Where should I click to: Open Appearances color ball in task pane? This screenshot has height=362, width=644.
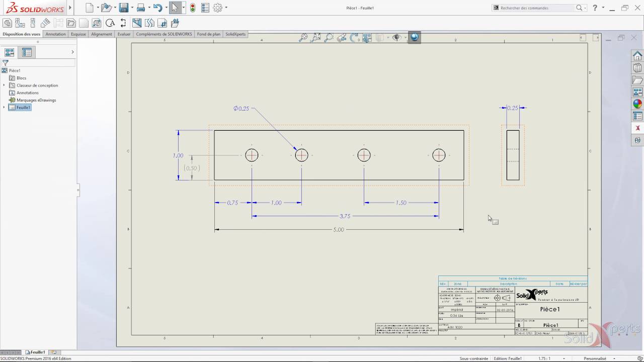[637, 104]
